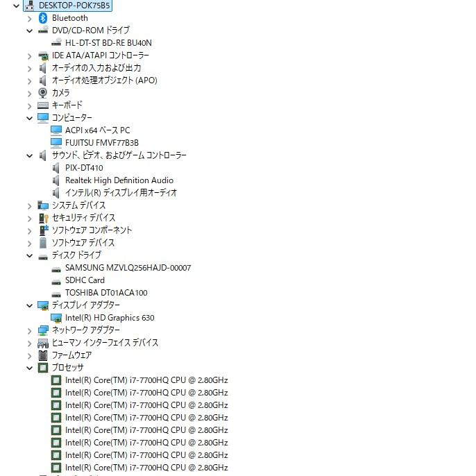This screenshot has height=476, width=476.
Task: Click the monitor icon of ACPI x64 ベース PC
Action: coord(56,130)
